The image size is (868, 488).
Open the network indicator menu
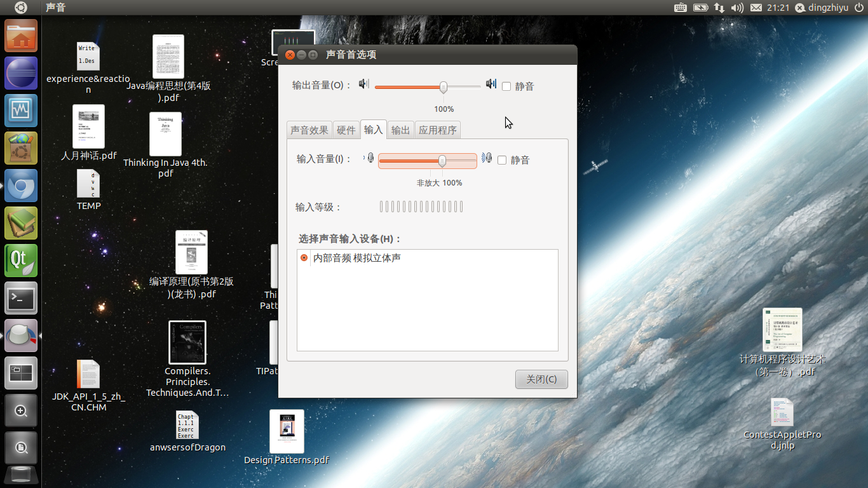click(x=719, y=8)
